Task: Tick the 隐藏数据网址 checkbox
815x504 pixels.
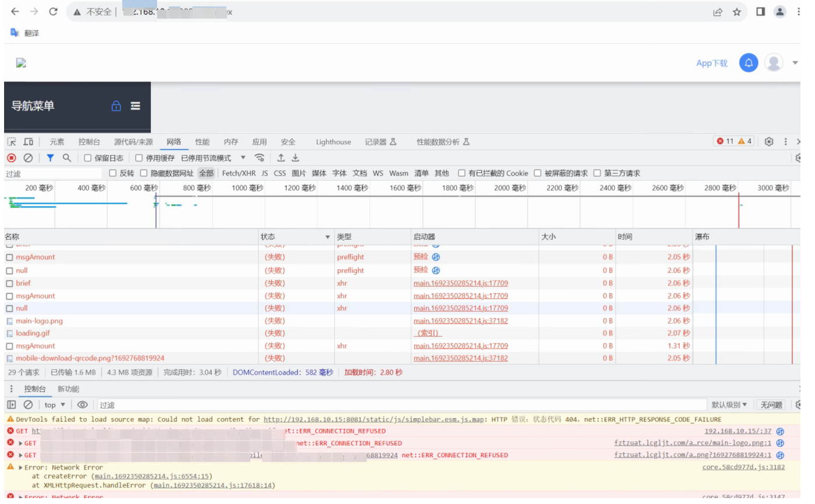Action: [x=144, y=173]
